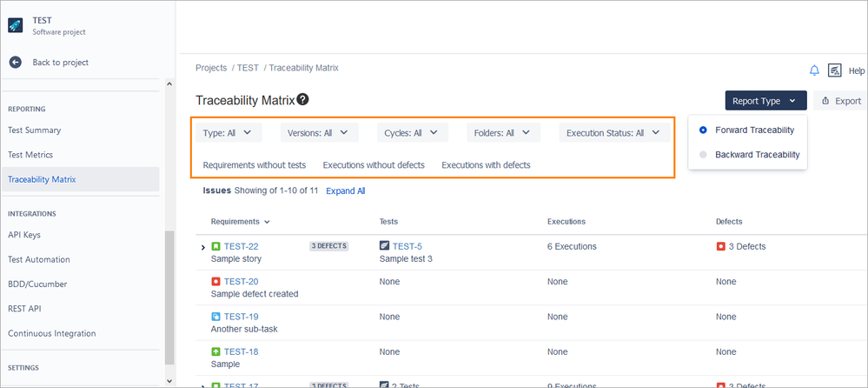The image size is (868, 388).
Task: Open the Versions: All dropdown
Action: pos(320,133)
